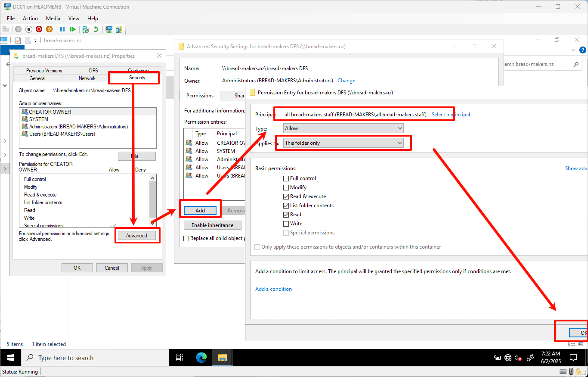Viewport: 588px width, 377px height.
Task: Click Add a condition link
Action: pyautogui.click(x=273, y=289)
